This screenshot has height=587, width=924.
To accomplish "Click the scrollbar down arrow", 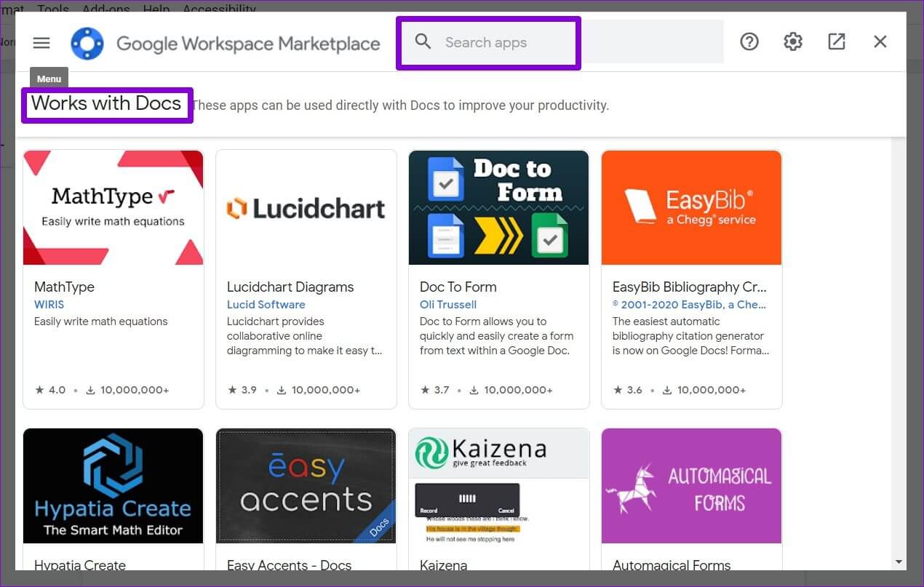I will point(899,562).
